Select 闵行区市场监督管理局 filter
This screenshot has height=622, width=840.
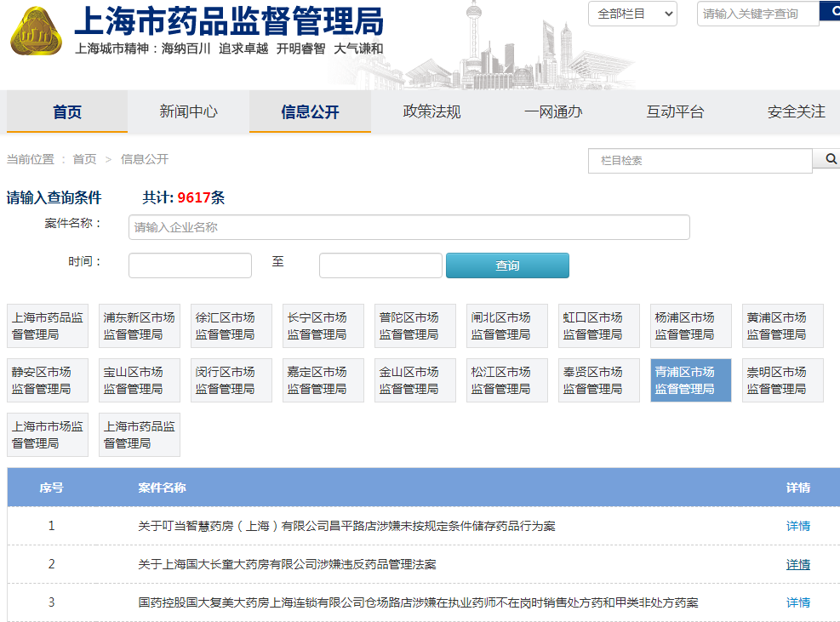pyautogui.click(x=231, y=380)
